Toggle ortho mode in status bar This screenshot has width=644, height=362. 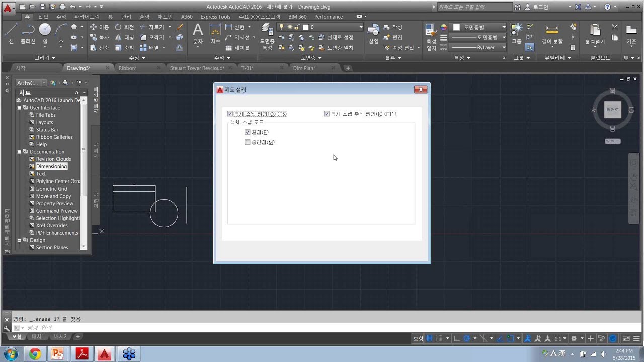(456, 338)
